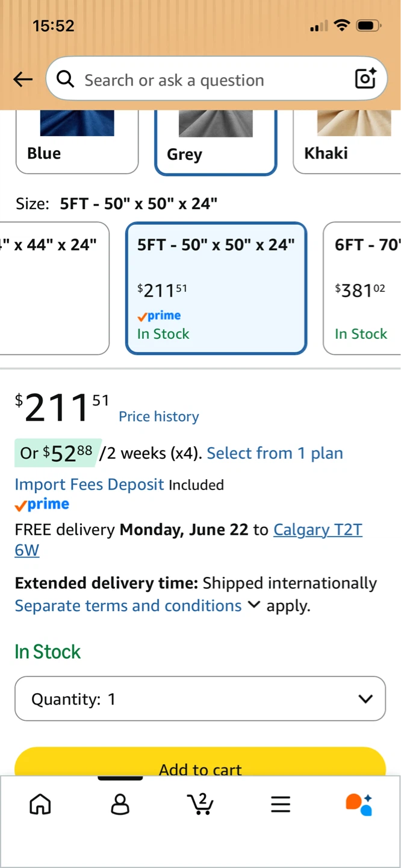401x868 pixels.
Task: Select the Khaki color option
Action: pyautogui.click(x=347, y=142)
